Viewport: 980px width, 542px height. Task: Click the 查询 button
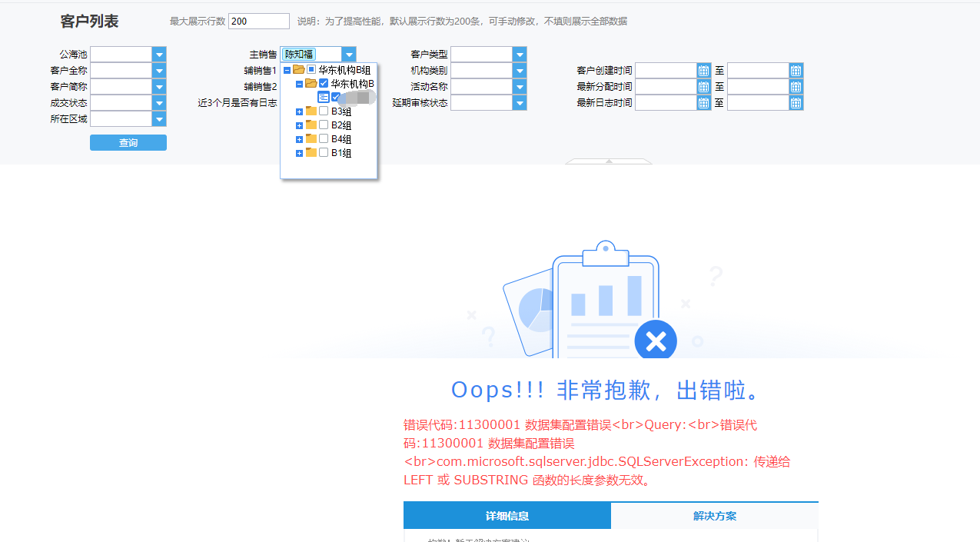pyautogui.click(x=128, y=143)
